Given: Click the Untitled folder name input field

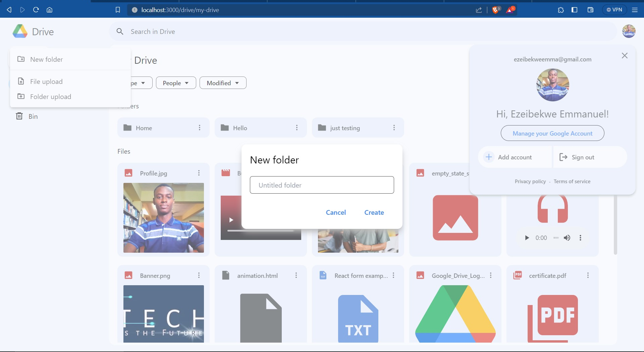Looking at the screenshot, I should [322, 185].
